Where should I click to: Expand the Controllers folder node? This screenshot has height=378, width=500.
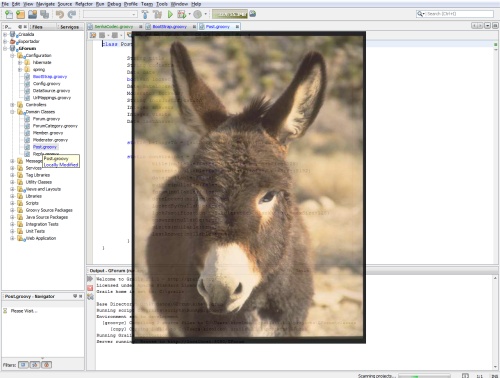(12, 105)
